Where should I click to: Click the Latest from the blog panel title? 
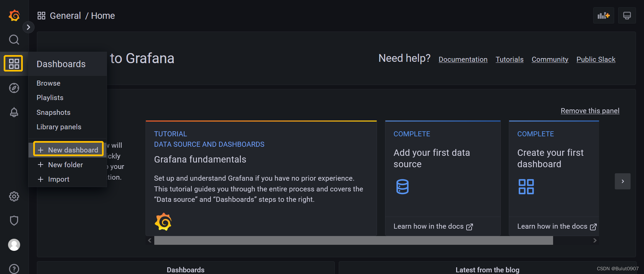[x=487, y=270]
